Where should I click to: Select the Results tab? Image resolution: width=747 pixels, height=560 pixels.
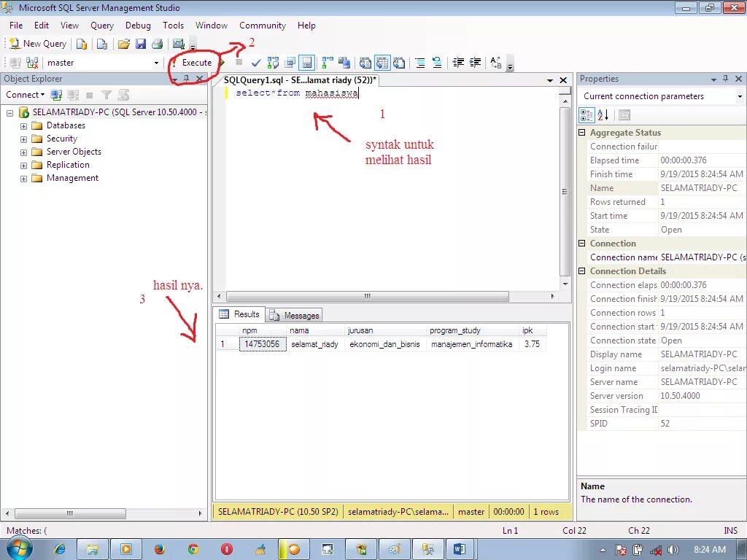tap(239, 314)
